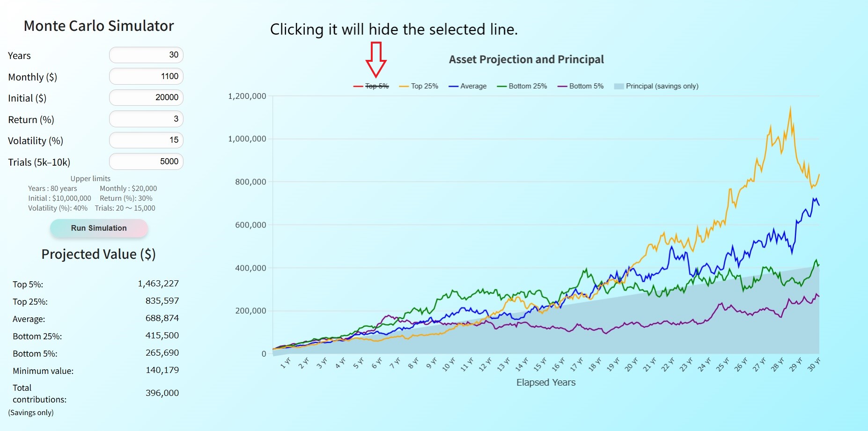Screen dimensions: 868x431
Task: Hide the Bottom 25% series
Action: [x=528, y=86]
